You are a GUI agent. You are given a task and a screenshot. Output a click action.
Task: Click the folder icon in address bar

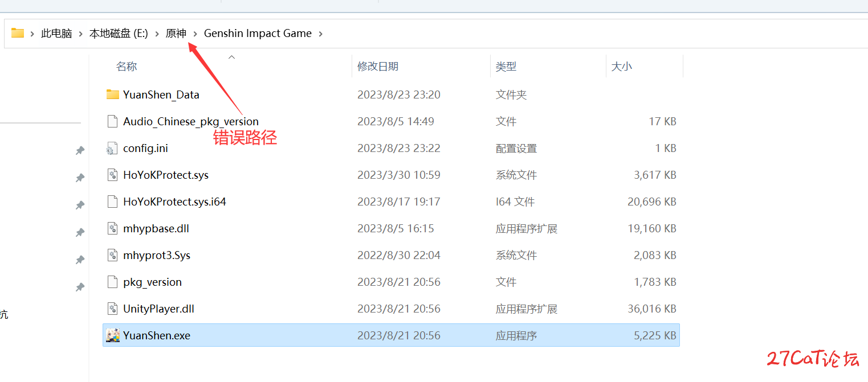(x=18, y=33)
